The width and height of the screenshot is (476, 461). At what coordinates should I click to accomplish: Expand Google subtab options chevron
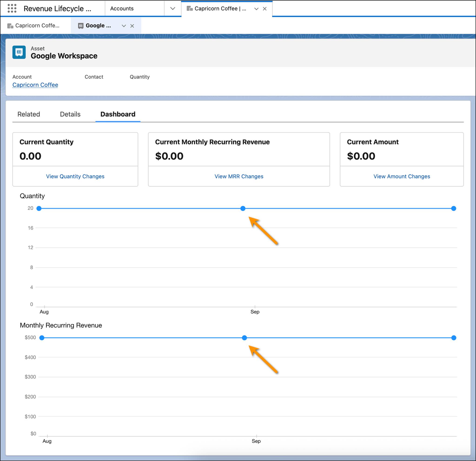pos(124,26)
